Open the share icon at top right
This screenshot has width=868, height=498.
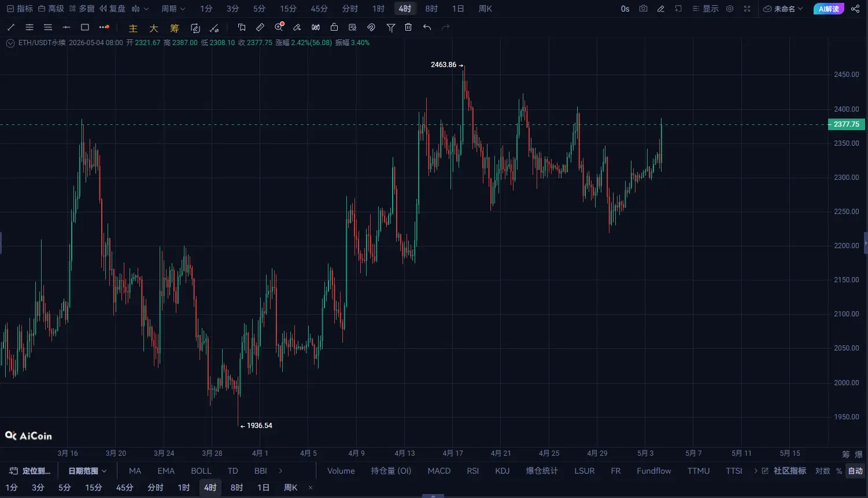tap(855, 9)
